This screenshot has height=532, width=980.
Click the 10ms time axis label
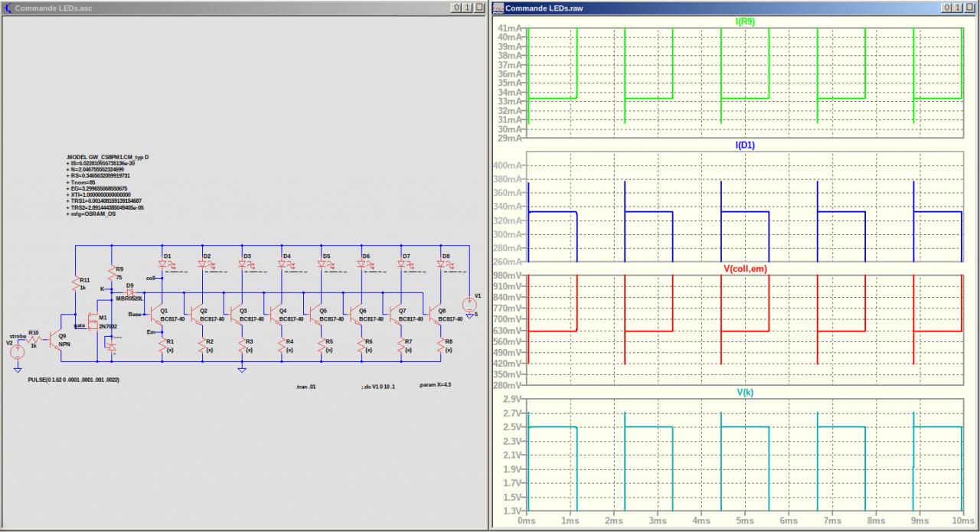[x=962, y=521]
